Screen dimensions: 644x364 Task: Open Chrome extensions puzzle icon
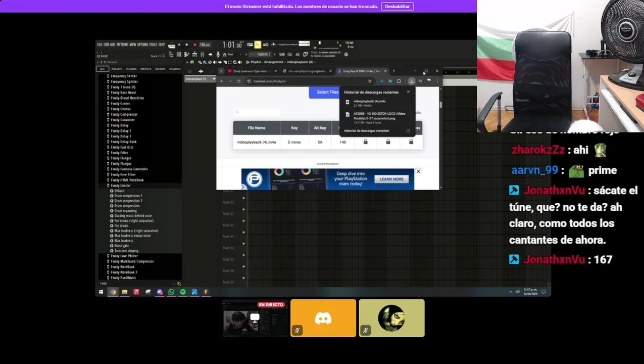[x=399, y=81]
